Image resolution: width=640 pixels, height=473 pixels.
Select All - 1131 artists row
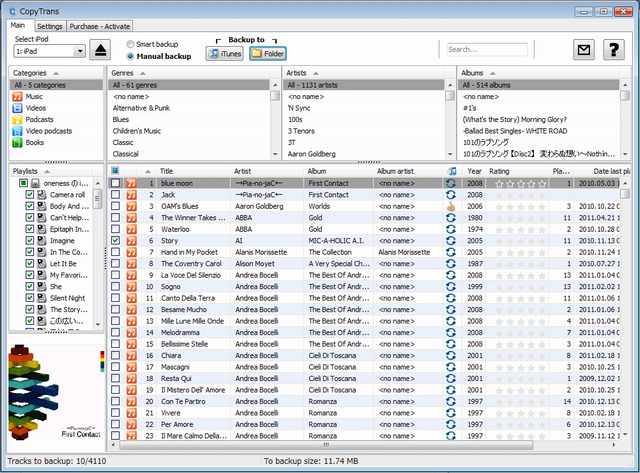[x=364, y=85]
